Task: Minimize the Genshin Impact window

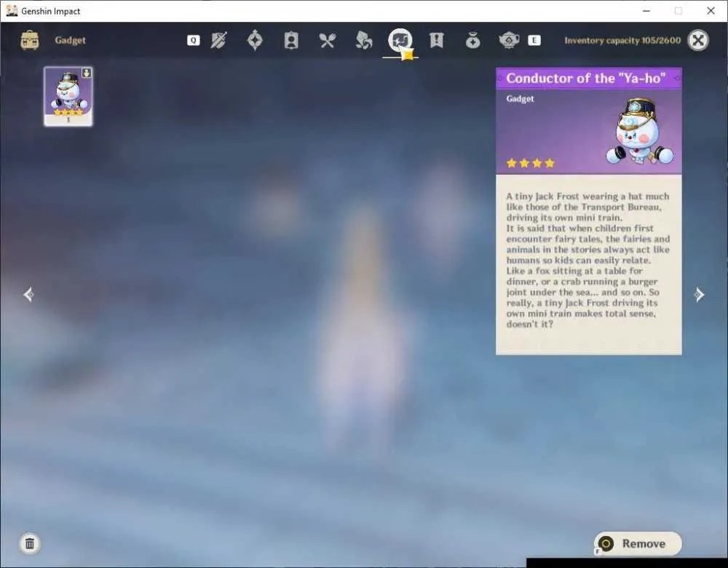Action: coord(646,11)
